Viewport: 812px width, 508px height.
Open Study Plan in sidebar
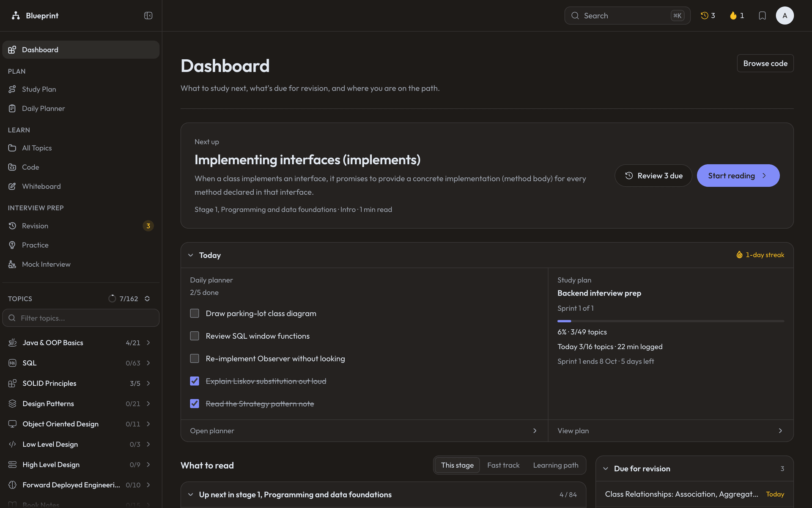point(81,89)
